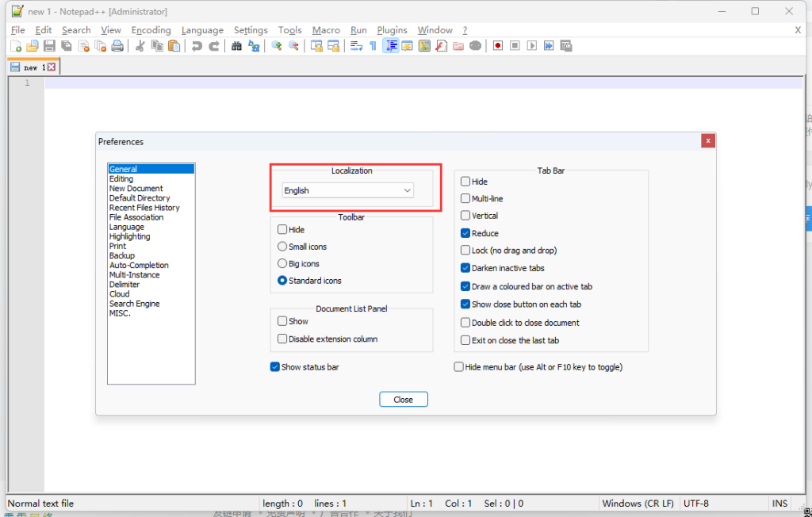Click the Print toolbar icon
Viewport: 812px width, 517px height.
pyautogui.click(x=117, y=46)
